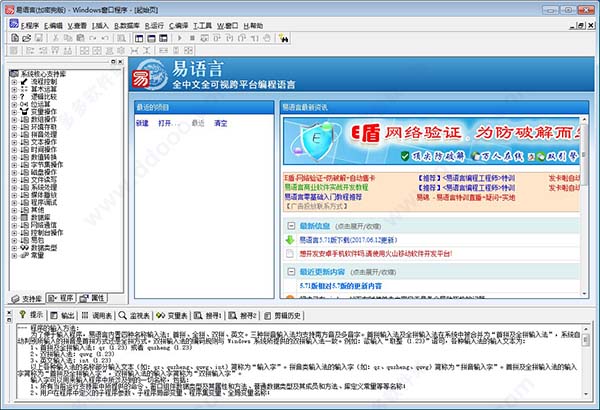Open the 编辑 menu
Viewport: 600px width, 410px height.
click(x=53, y=26)
